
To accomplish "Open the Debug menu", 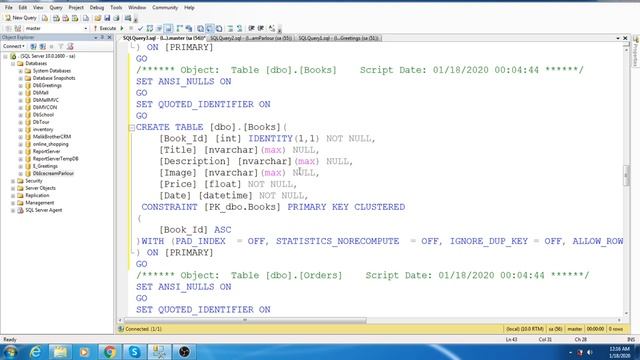I will click(97, 7).
